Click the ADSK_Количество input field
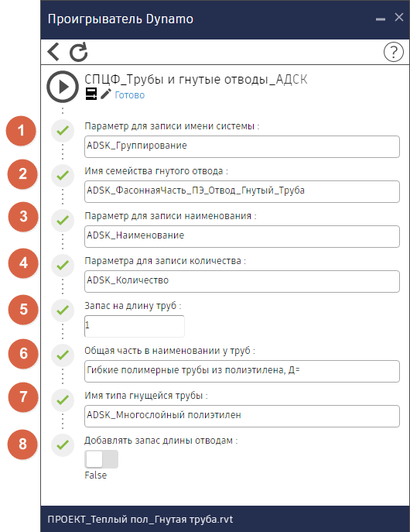This screenshot has height=532, width=410. click(242, 281)
